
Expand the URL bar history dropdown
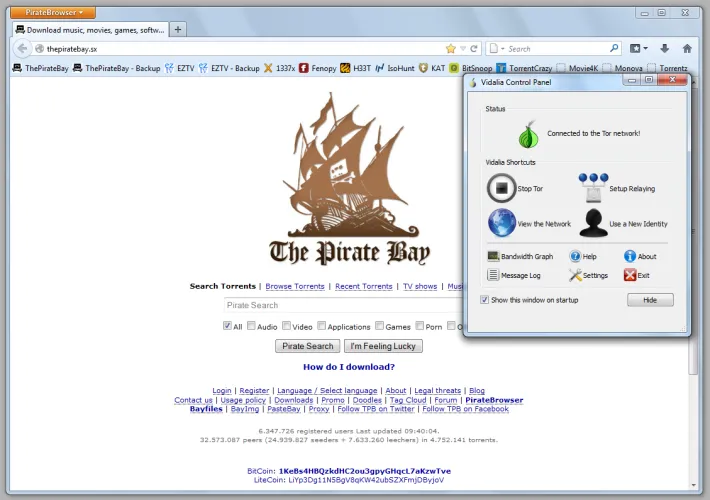[x=465, y=48]
